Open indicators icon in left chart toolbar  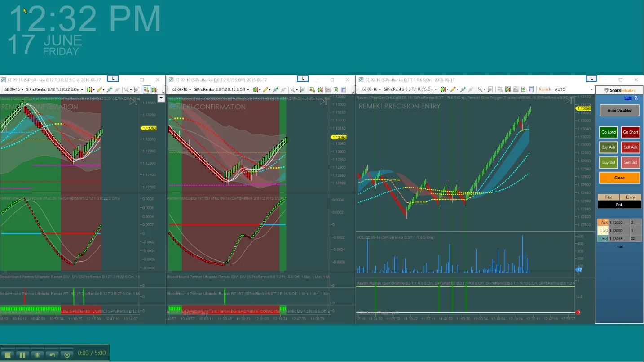(x=154, y=89)
